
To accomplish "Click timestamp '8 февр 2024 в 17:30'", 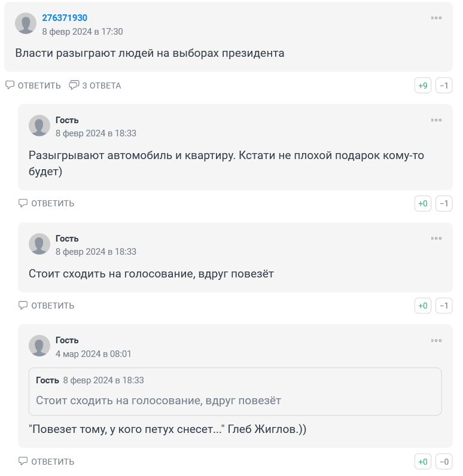I will (x=83, y=32).
